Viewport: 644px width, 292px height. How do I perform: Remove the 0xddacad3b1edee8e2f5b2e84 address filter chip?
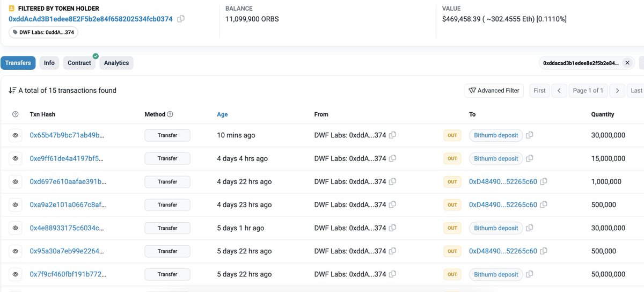pyautogui.click(x=627, y=63)
